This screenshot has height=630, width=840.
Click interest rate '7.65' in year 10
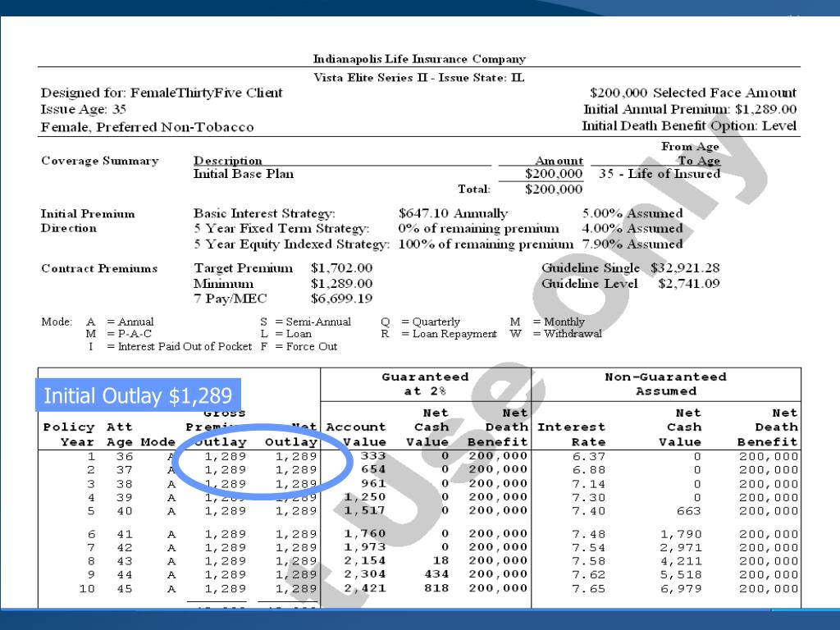588,589
